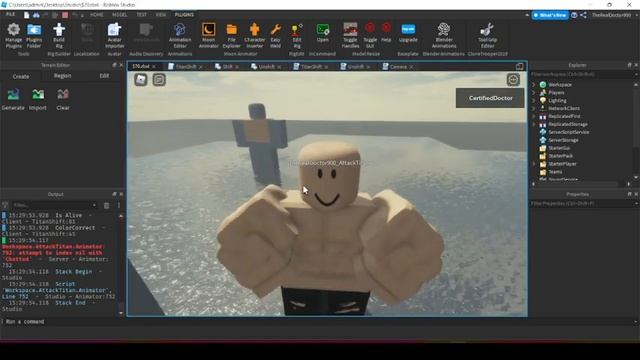Screen dimensions: 640x360
Task: Select Terrain Editor Region tab
Action: (x=62, y=76)
